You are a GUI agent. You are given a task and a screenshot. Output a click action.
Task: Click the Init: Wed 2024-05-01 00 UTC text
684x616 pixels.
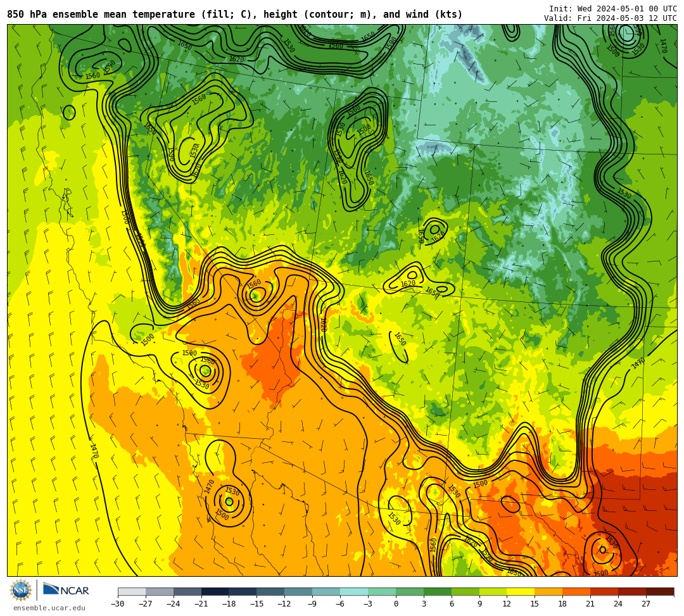click(613, 9)
